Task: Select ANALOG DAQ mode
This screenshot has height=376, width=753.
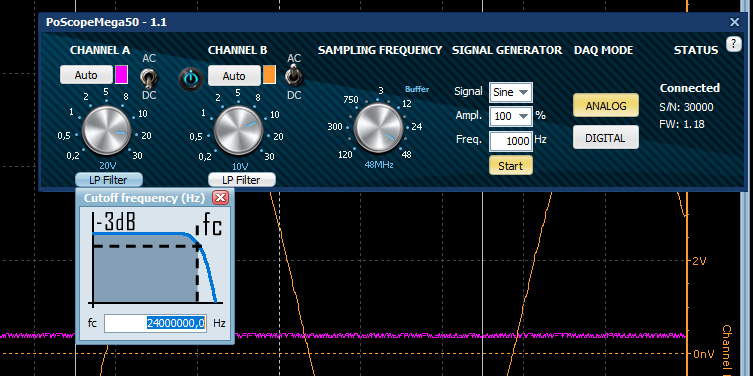Action: (x=605, y=106)
